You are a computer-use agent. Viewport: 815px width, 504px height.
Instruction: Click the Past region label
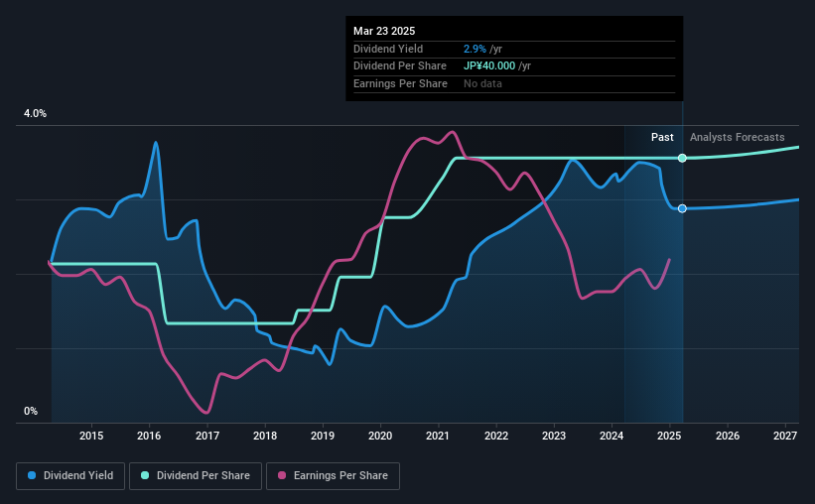(662, 137)
